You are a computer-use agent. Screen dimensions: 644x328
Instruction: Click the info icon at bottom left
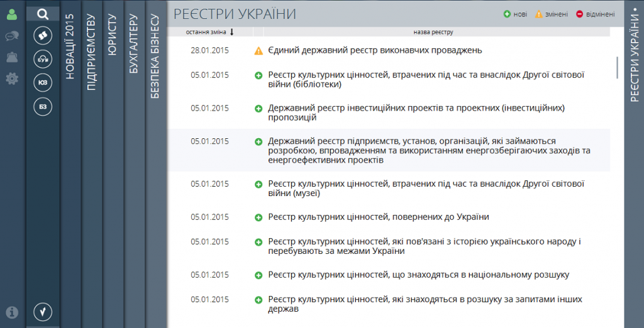point(12,312)
